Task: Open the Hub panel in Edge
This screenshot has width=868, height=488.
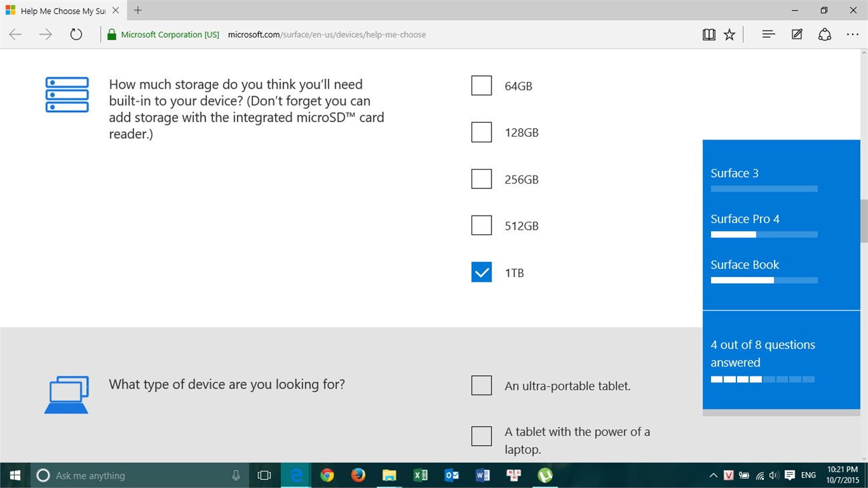Action: [x=768, y=34]
